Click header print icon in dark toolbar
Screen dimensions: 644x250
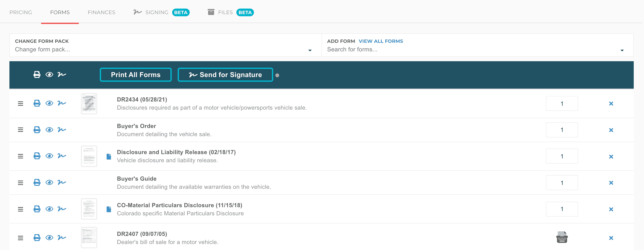click(37, 74)
